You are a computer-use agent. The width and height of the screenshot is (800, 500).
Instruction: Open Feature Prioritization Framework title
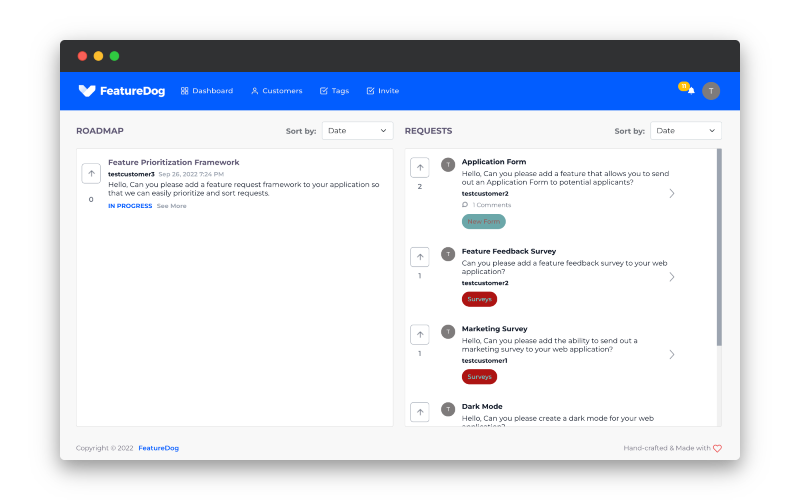[x=173, y=162]
